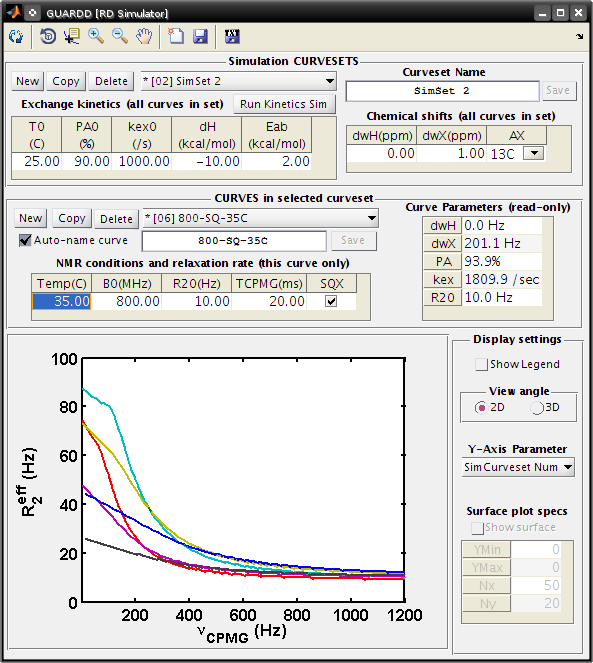Click Eab cell value 2.00
The image size is (593, 663).
pos(277,161)
